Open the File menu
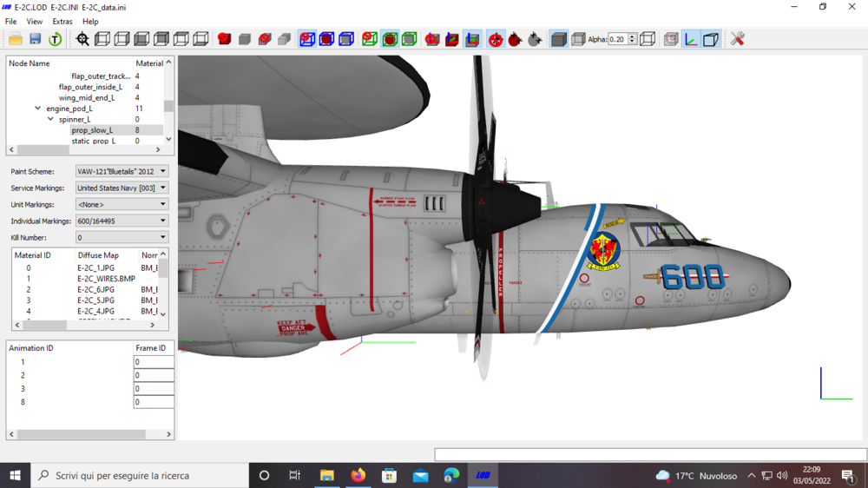Image resolution: width=868 pixels, height=488 pixels. point(10,22)
